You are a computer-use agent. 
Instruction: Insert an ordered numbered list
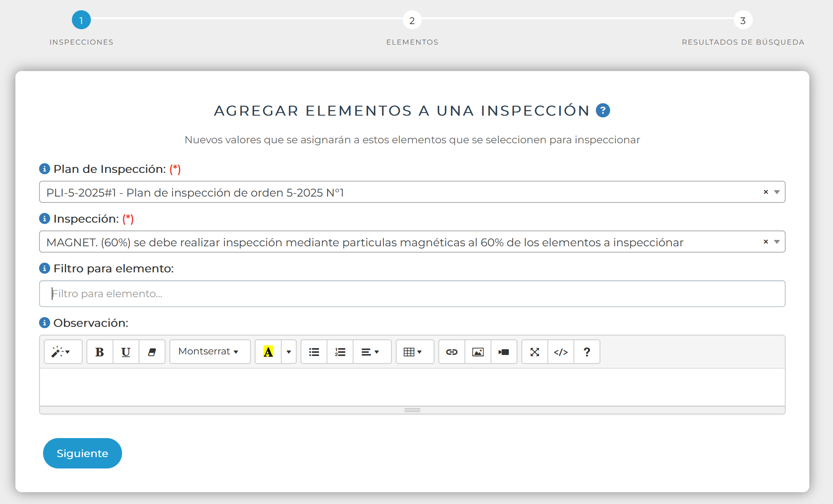point(340,352)
